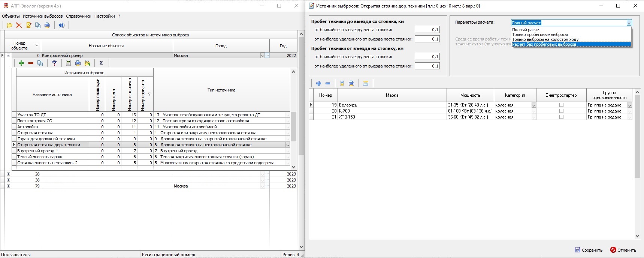Screen dimensions: 644x258
Task: Click the calculator icon in sources toolbar
Action: tap(68, 63)
